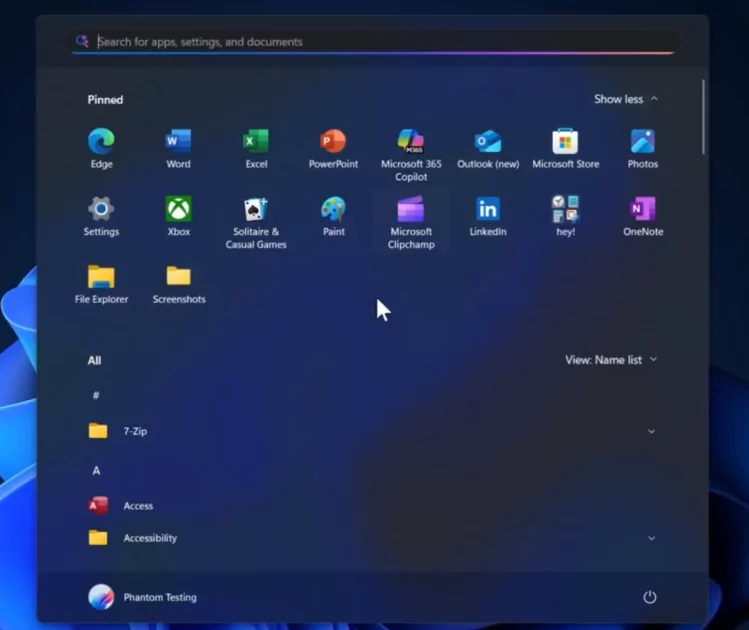Expand the Accessibility folder chevron

(652, 538)
